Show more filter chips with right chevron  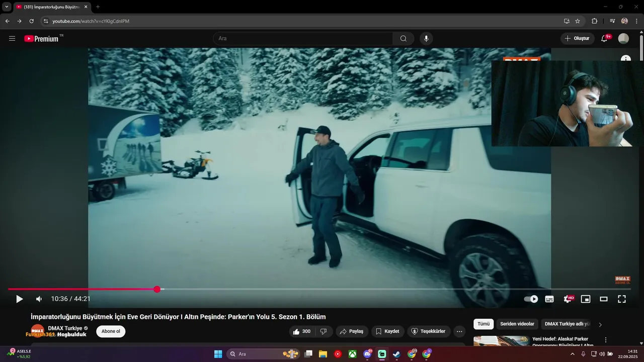(x=600, y=325)
